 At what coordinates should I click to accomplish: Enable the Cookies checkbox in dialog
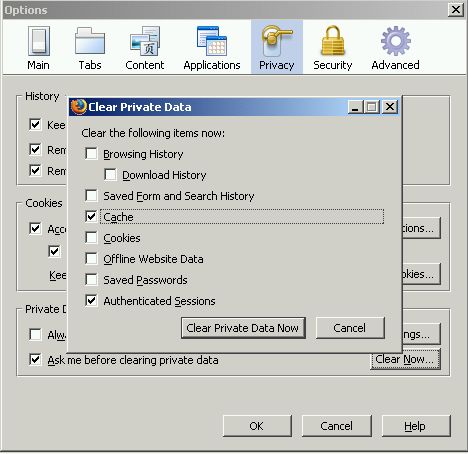coord(91,238)
